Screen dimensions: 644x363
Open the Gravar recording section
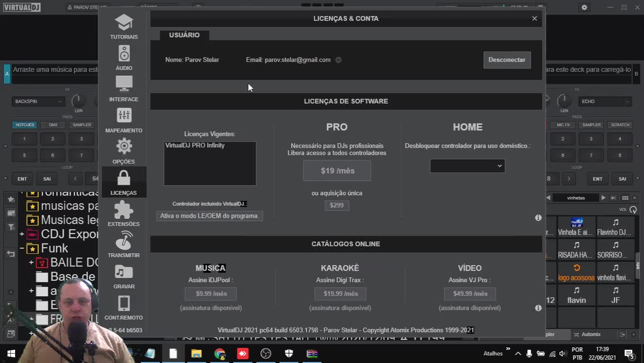(x=124, y=276)
